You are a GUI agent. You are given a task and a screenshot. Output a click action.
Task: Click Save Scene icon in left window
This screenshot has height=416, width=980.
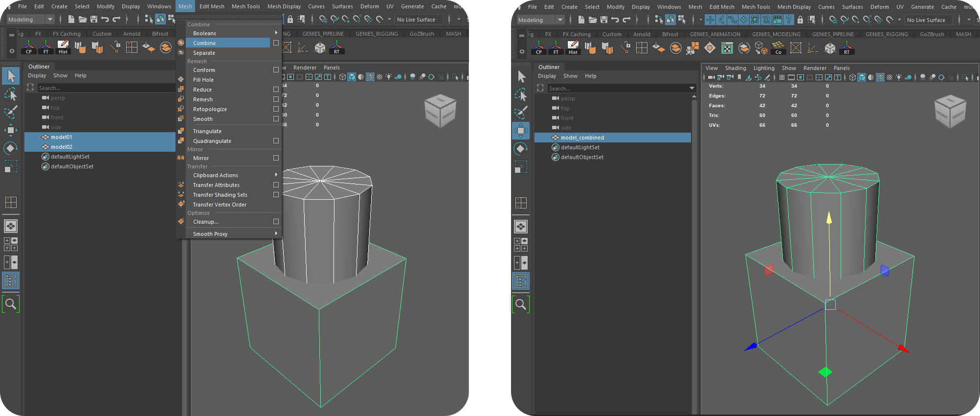point(94,19)
